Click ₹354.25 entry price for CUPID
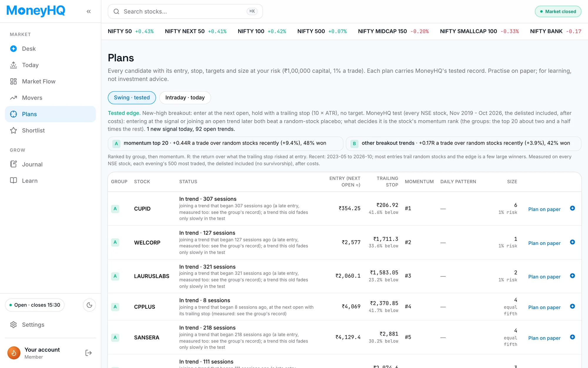Viewport: 588px width, 368px height. (x=349, y=208)
